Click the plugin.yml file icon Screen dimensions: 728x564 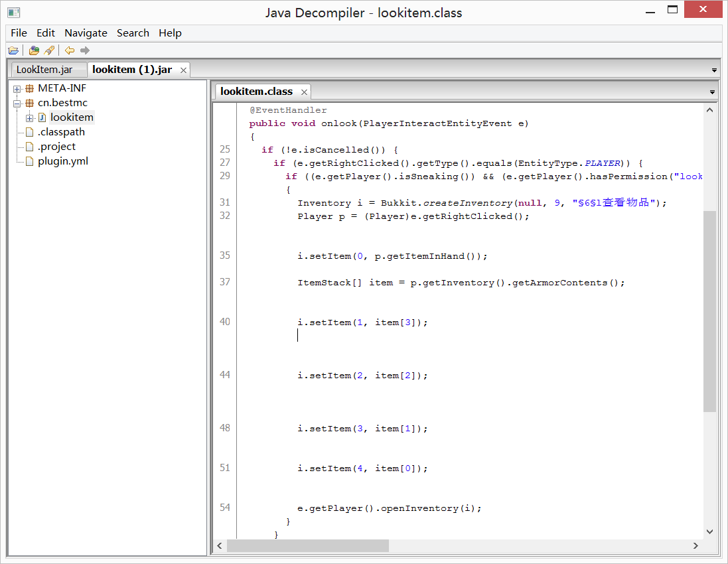[x=29, y=161]
